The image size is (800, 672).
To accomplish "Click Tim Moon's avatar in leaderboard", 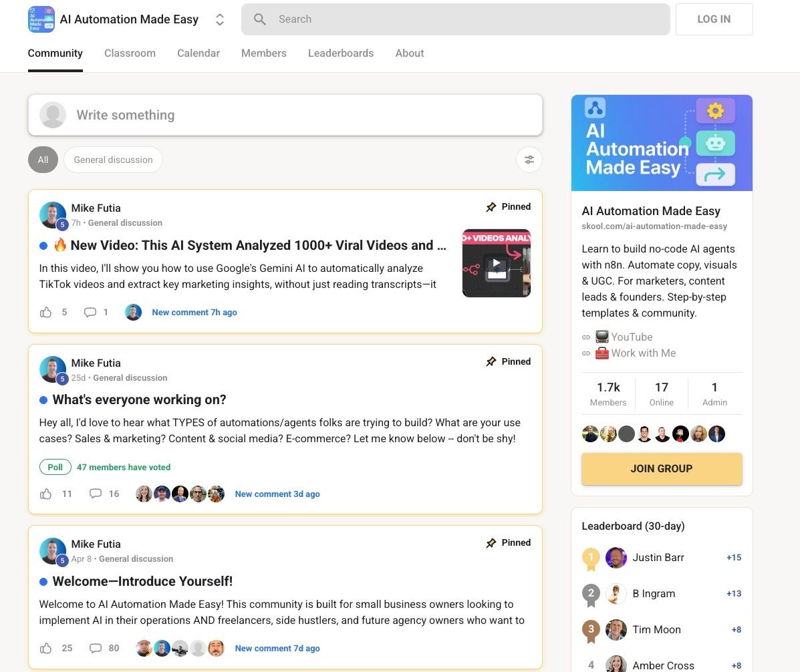I will click(616, 630).
